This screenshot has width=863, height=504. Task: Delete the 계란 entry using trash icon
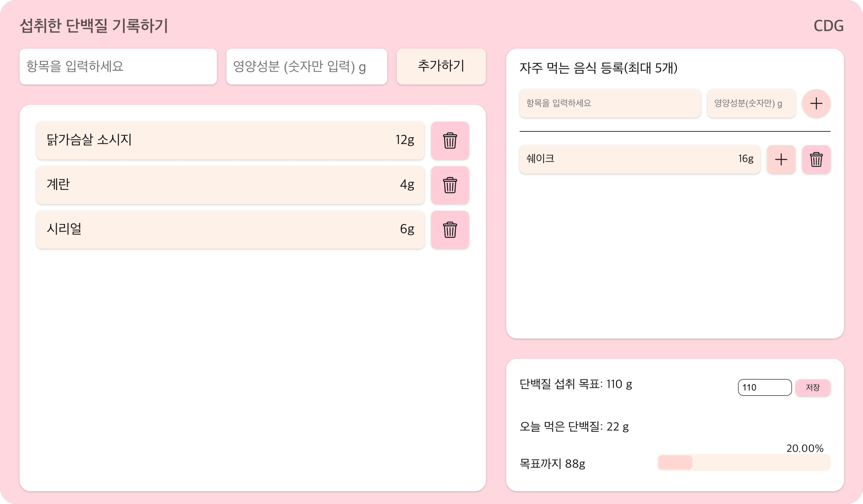point(450,185)
